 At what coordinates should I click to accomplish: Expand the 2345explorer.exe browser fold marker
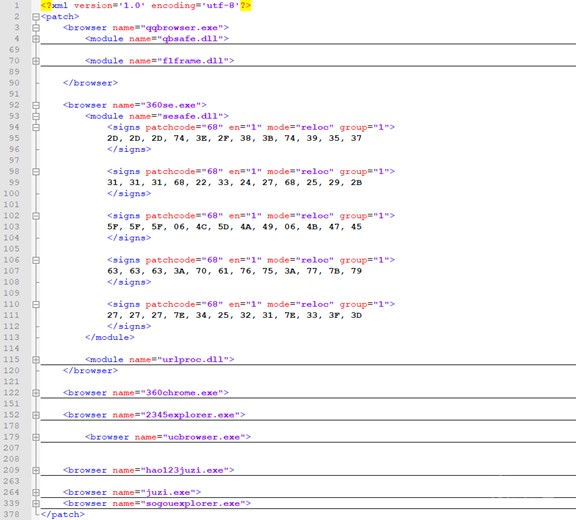tap(36, 415)
